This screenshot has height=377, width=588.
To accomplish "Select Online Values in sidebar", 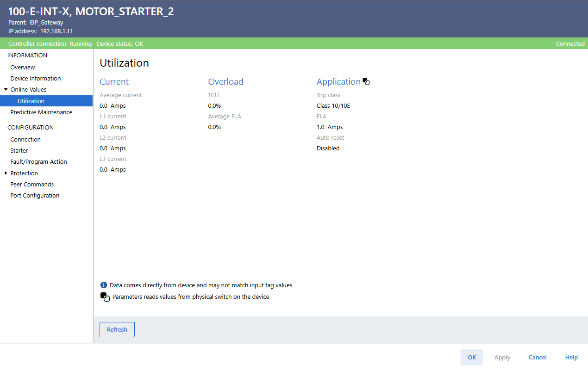I will 28,89.
